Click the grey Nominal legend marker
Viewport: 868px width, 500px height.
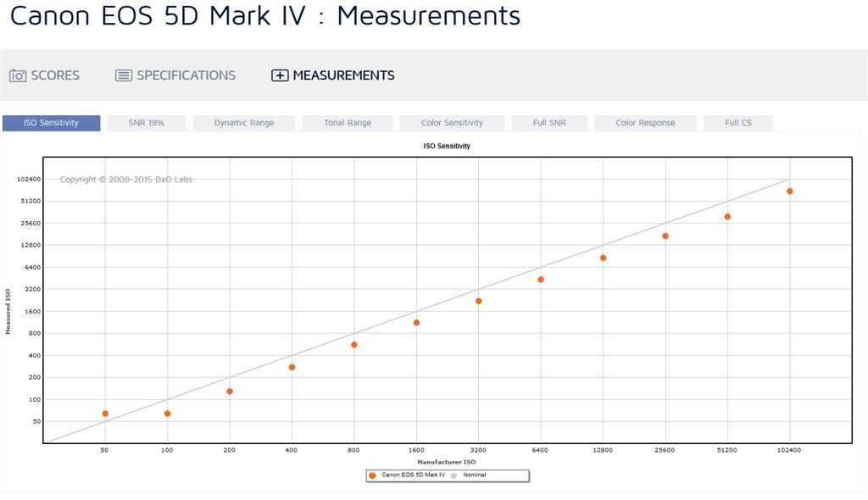pos(454,475)
